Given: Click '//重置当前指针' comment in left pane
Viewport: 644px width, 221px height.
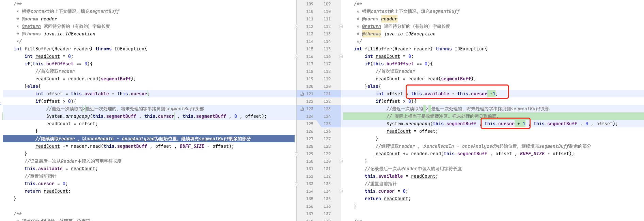Looking at the screenshot, I should (x=41, y=176).
